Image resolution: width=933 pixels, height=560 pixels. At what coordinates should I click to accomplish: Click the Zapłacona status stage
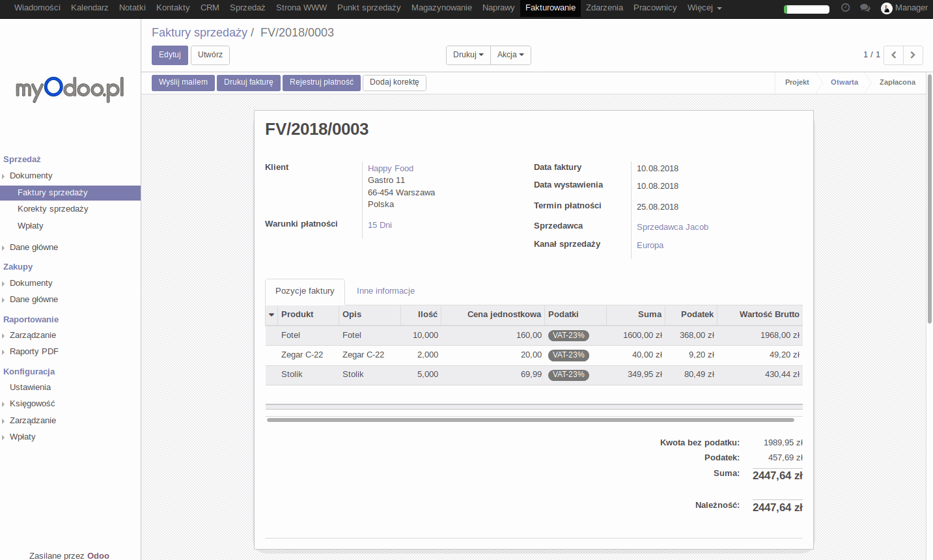[897, 83]
